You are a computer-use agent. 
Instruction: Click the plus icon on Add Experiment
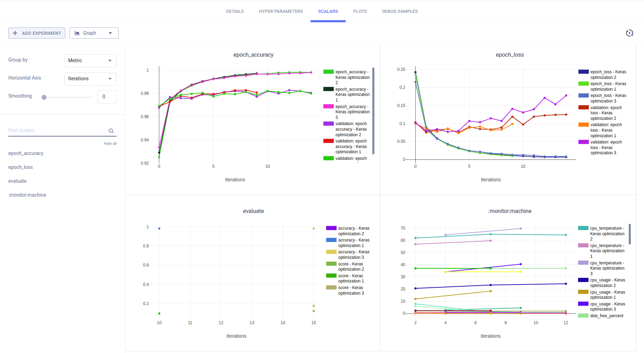pyautogui.click(x=15, y=33)
